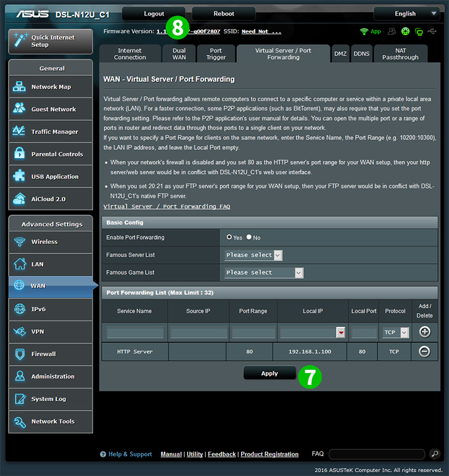
Task: Open the Famous Server List dropdown
Action: pos(253,255)
